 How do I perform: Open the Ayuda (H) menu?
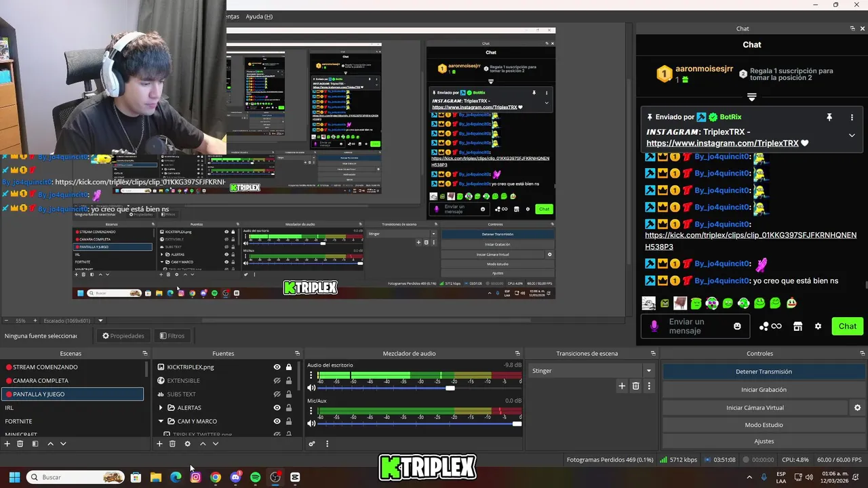(x=259, y=16)
